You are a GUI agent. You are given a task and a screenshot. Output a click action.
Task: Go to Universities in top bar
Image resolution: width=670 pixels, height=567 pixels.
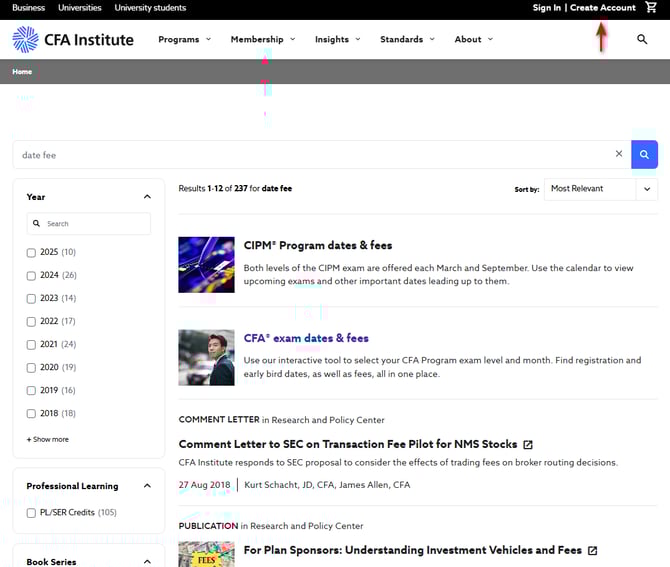point(80,8)
